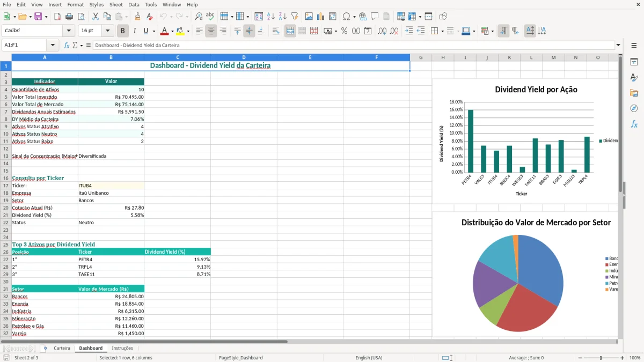This screenshot has height=362, width=644.
Task: Open Find & Replace icon
Action: coord(199,17)
